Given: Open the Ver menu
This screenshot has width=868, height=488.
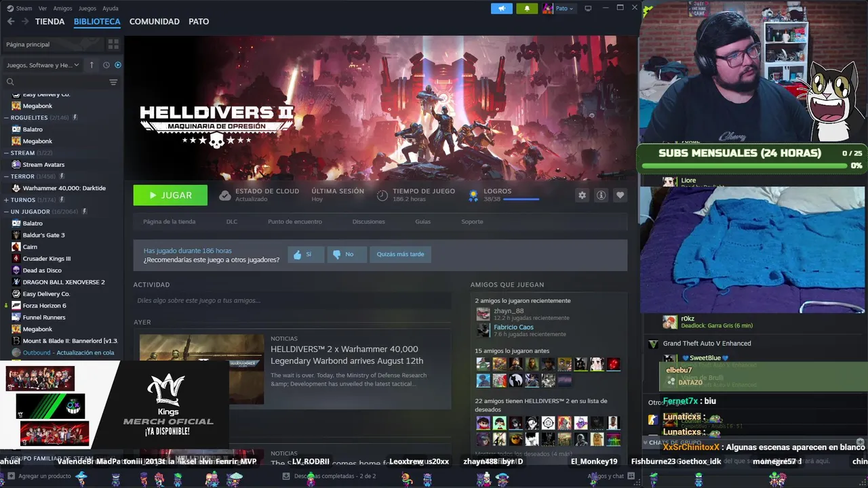Looking at the screenshot, I should click(43, 8).
